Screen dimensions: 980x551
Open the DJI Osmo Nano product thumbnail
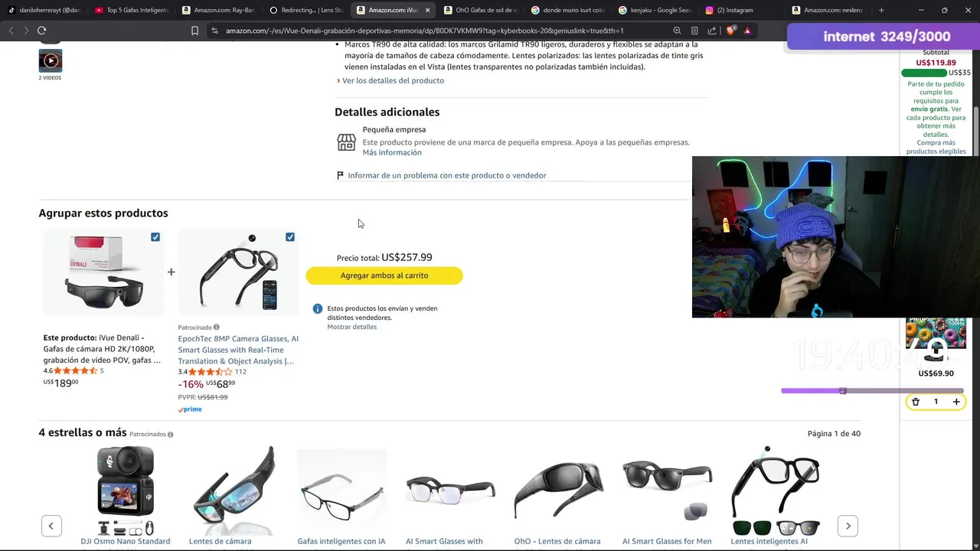126,491
